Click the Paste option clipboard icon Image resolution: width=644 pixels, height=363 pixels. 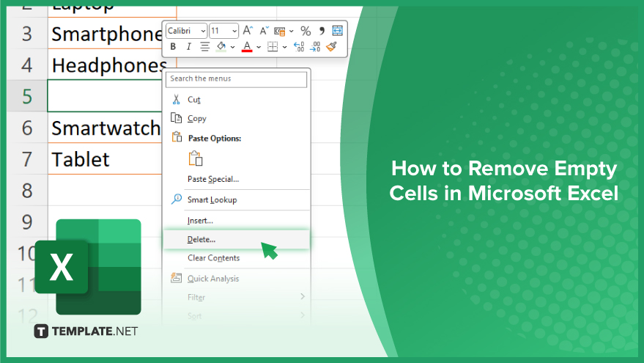196,158
